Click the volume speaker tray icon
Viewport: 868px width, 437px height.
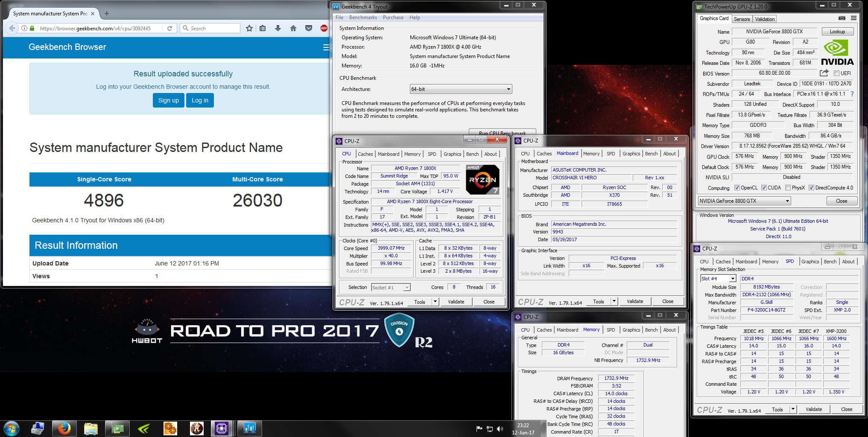pos(500,428)
